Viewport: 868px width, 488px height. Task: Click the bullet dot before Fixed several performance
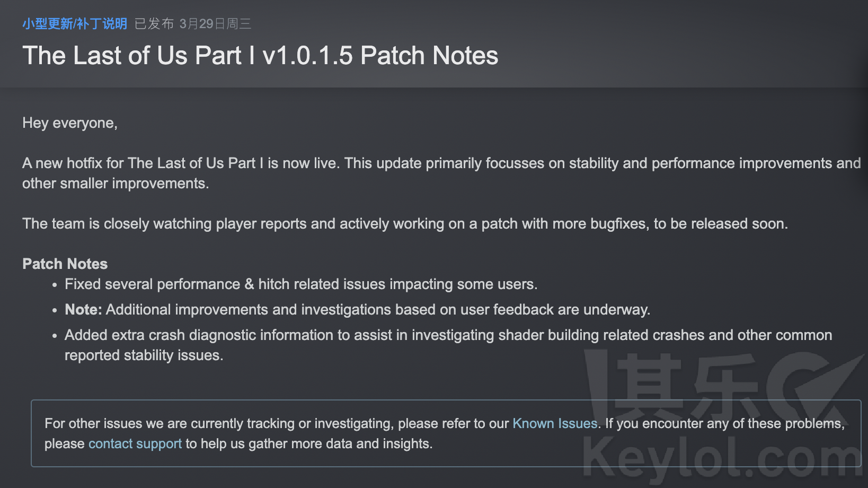tap(55, 285)
